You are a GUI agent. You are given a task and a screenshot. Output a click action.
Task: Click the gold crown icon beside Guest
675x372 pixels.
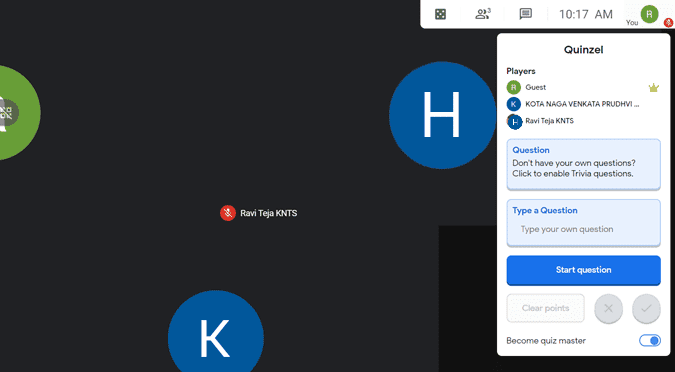pos(653,87)
